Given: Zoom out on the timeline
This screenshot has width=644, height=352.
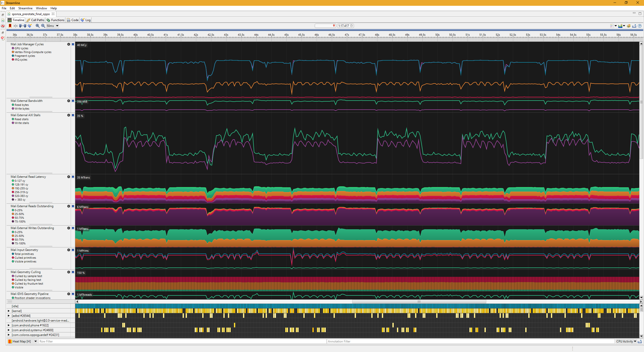Looking at the screenshot, I should pyautogui.click(x=43, y=26).
